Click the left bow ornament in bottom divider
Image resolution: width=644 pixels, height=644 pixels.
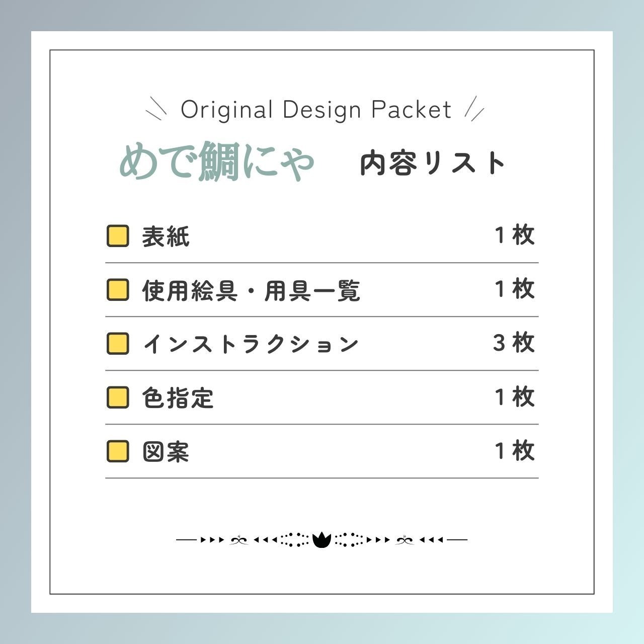tap(239, 540)
